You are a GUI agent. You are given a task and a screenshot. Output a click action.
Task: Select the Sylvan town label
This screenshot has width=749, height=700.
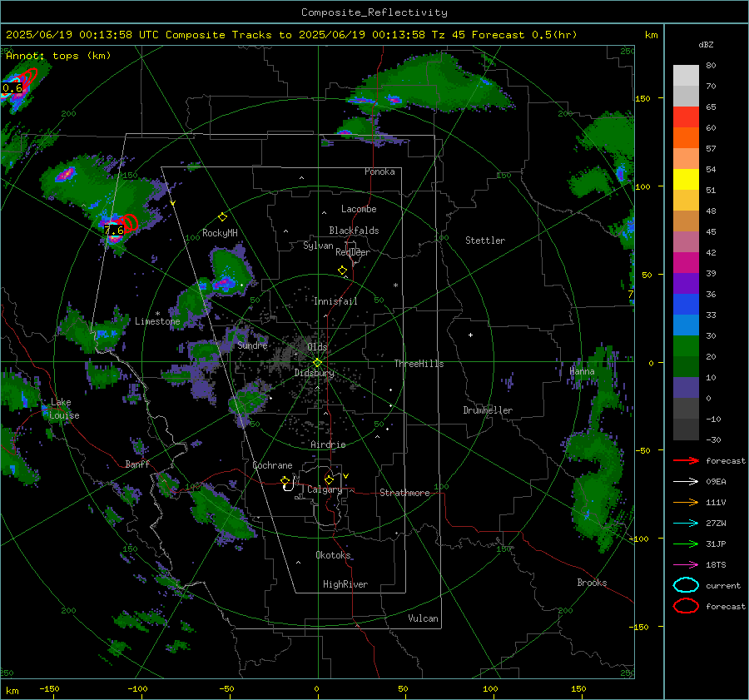(318, 246)
